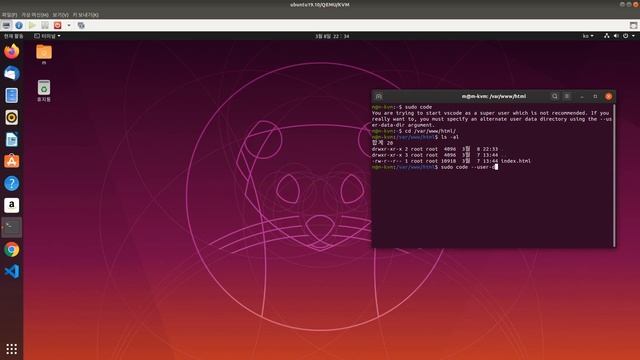The image size is (640, 360).
Task: Open the ko input source dropdown
Action: (588, 36)
